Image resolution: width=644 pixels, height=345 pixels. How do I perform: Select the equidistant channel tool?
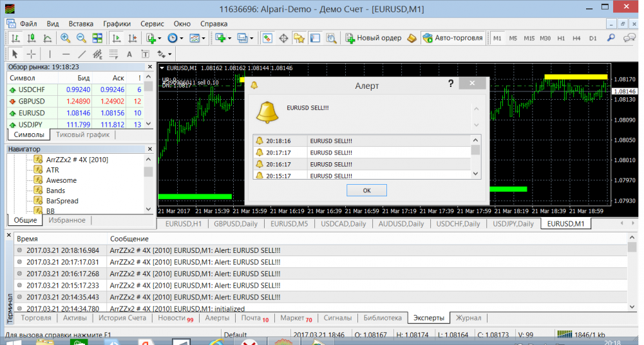(x=97, y=54)
